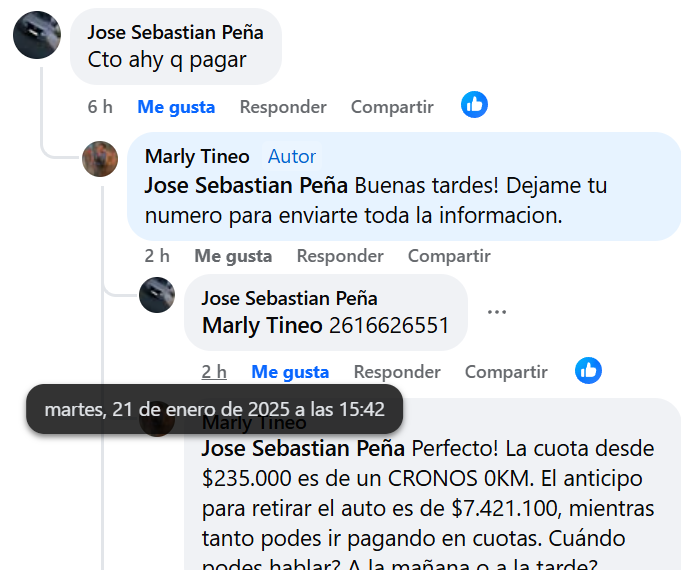Click Marly Tineo's profile picture
This screenshot has height=570, width=681.
pos(100,158)
